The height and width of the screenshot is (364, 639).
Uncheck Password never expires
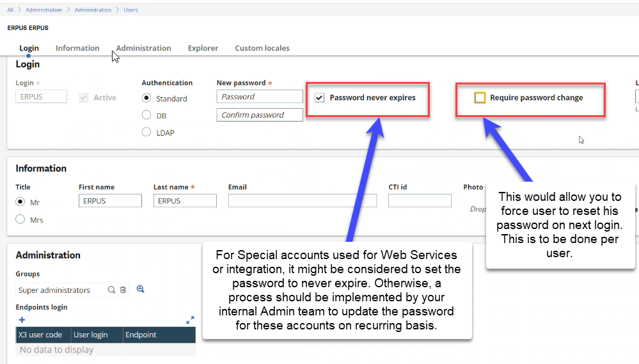320,98
